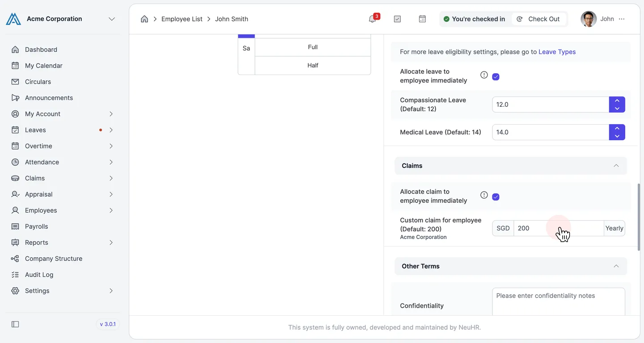This screenshot has width=644, height=343.
Task: Click the Audit Log list icon
Action: click(15, 275)
